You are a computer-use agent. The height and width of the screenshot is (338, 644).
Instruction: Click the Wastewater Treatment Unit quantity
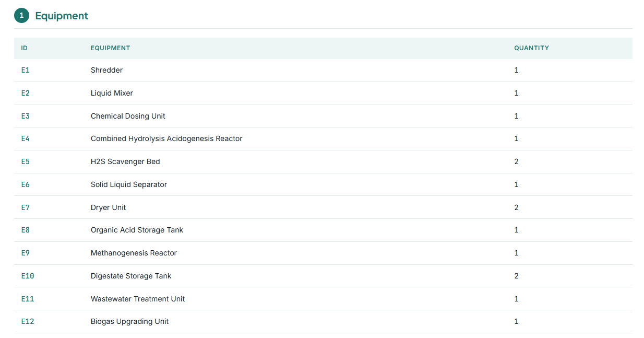(517, 299)
